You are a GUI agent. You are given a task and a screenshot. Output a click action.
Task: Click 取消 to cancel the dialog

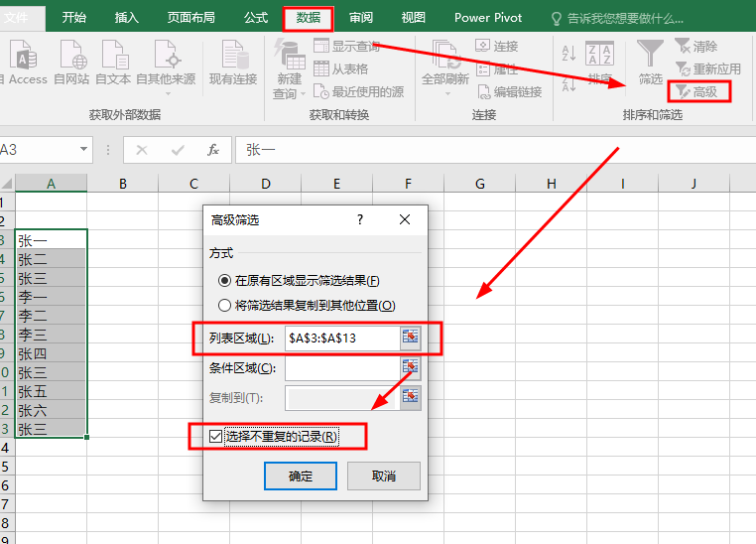[384, 476]
